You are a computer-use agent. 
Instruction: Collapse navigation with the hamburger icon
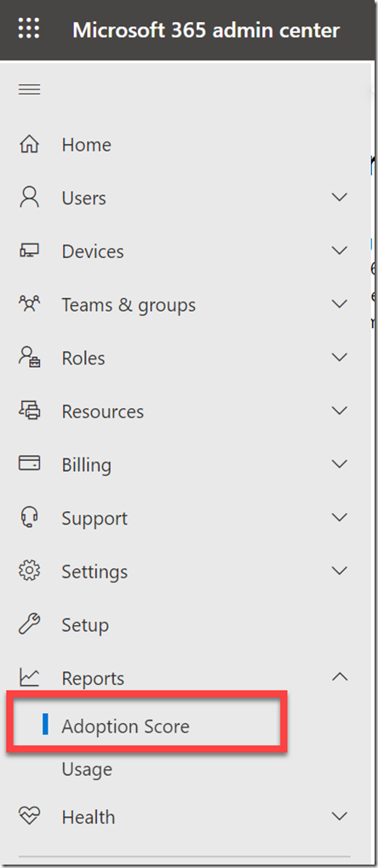(x=29, y=89)
